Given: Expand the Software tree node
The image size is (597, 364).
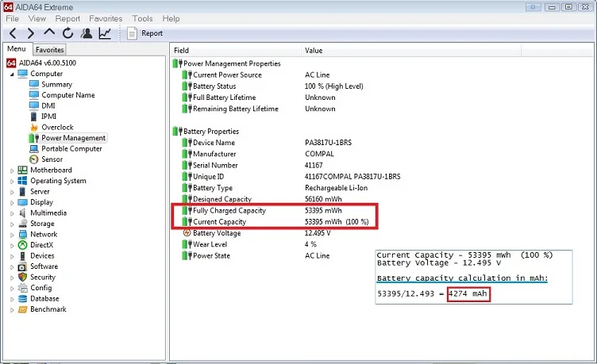Looking at the screenshot, I should coord(12,267).
